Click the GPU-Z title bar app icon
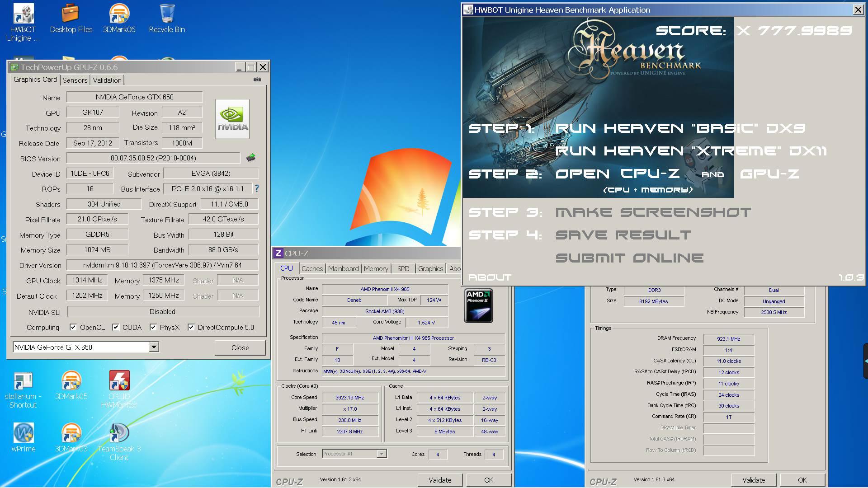Screen dimensions: 868x488 click(x=14, y=67)
